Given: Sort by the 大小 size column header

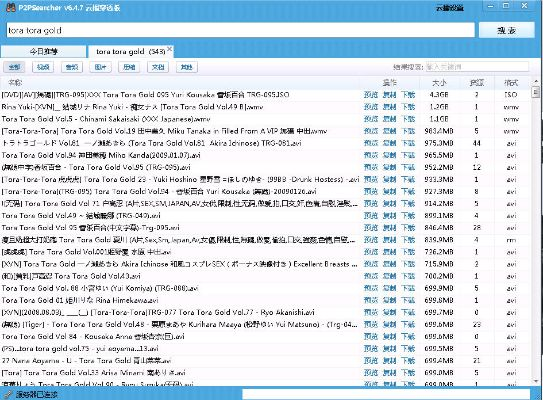Looking at the screenshot, I should (439, 82).
